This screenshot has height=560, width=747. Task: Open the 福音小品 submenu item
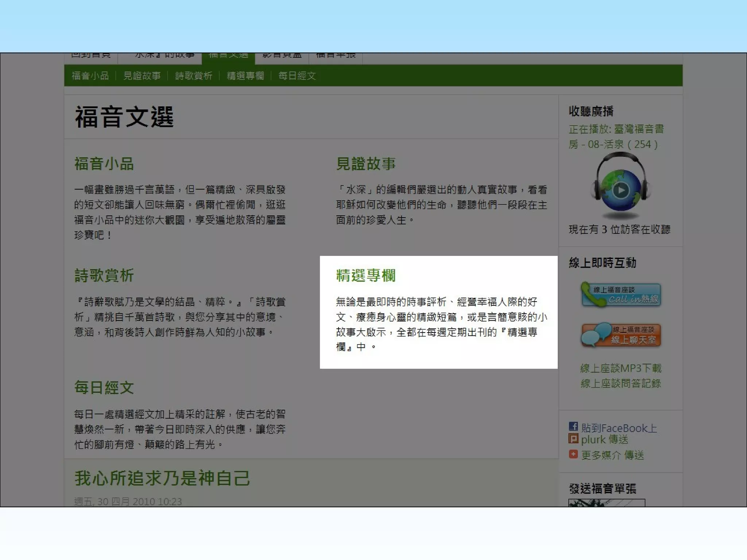point(90,75)
